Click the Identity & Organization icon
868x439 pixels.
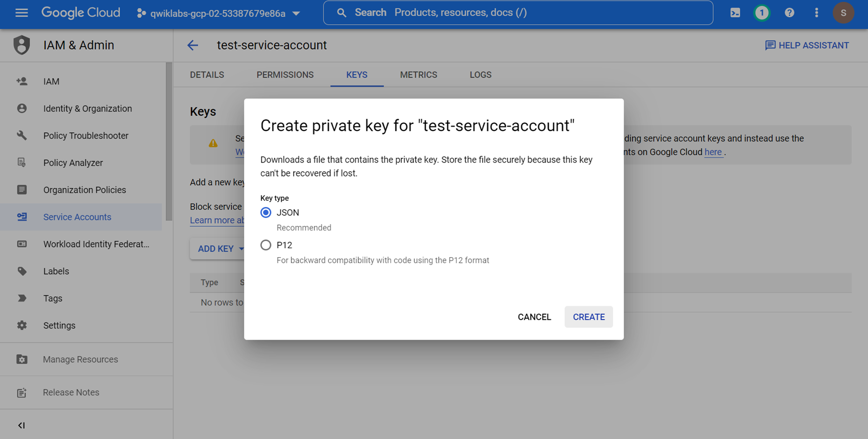coord(22,109)
